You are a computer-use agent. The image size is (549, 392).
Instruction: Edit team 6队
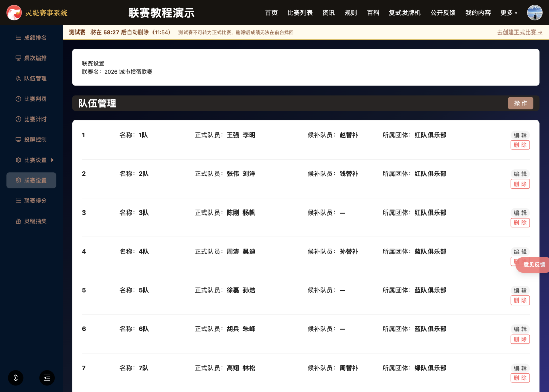pos(521,329)
